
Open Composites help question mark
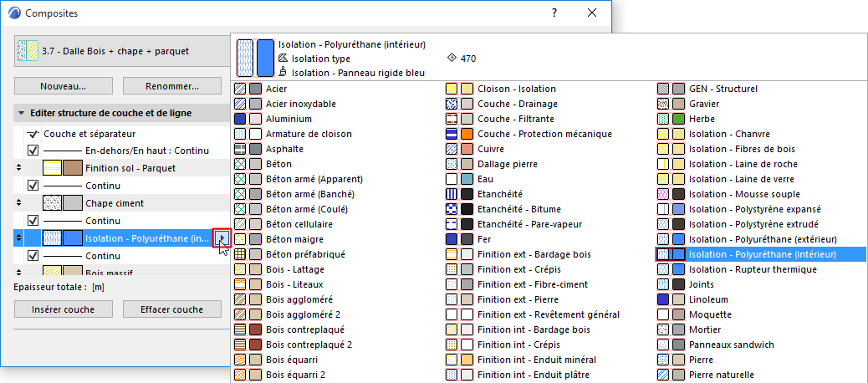point(554,13)
